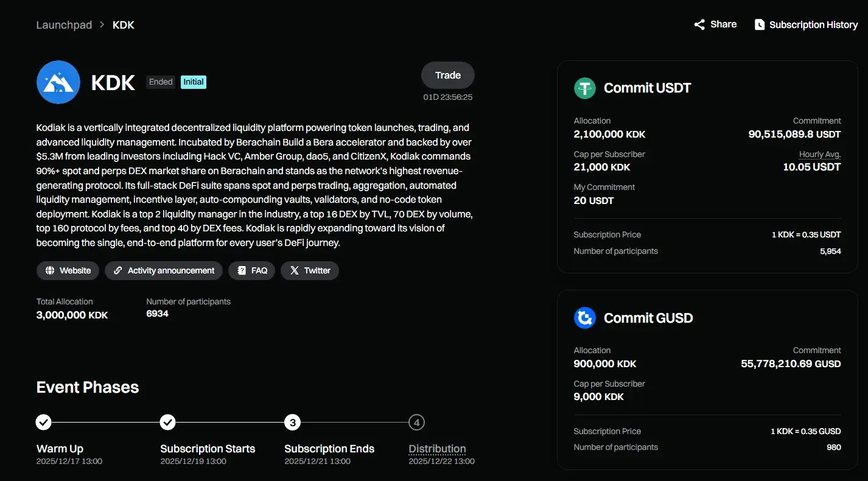868x481 pixels.
Task: Click the Share icon
Action: click(x=699, y=24)
